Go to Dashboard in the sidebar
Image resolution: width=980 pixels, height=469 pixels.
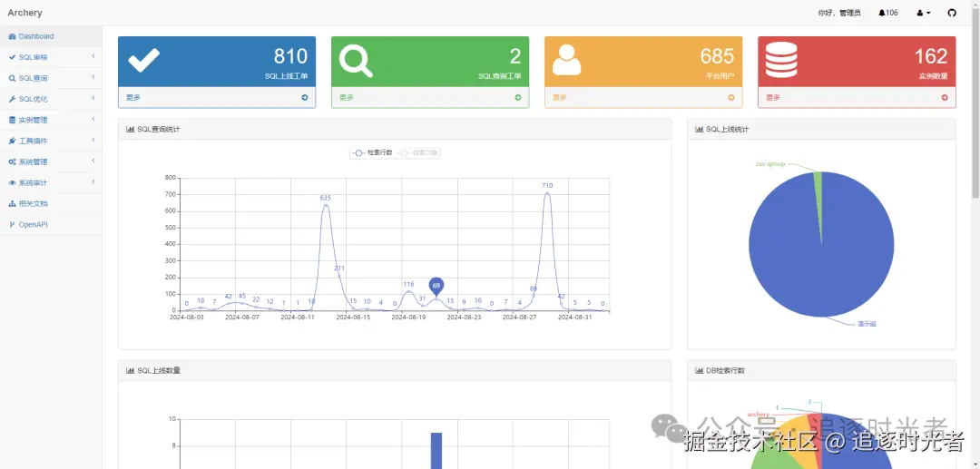(51, 36)
